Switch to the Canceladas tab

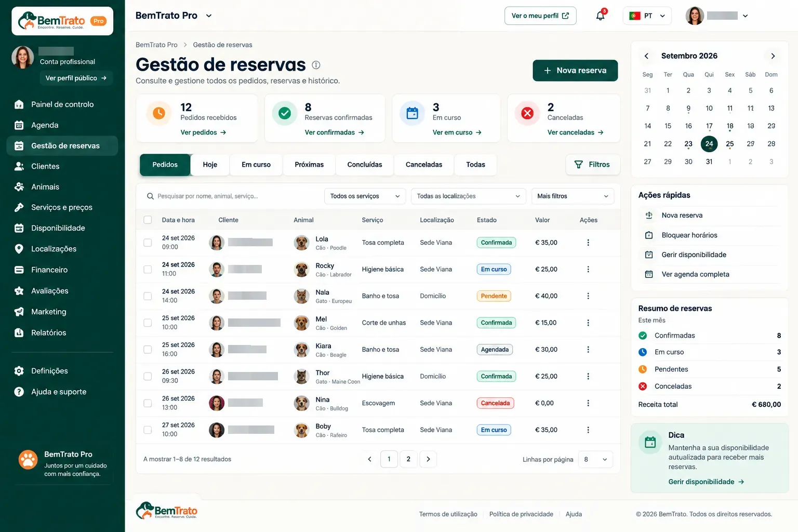coord(424,165)
